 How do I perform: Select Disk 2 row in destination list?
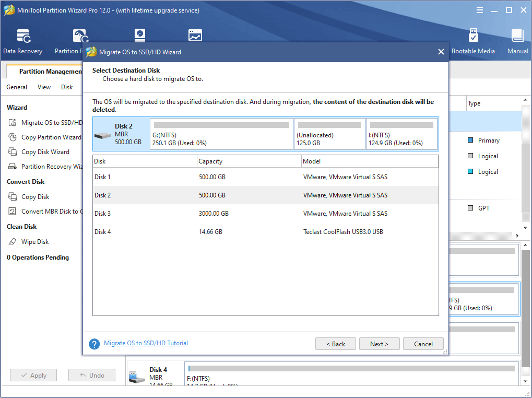pyautogui.click(x=265, y=195)
